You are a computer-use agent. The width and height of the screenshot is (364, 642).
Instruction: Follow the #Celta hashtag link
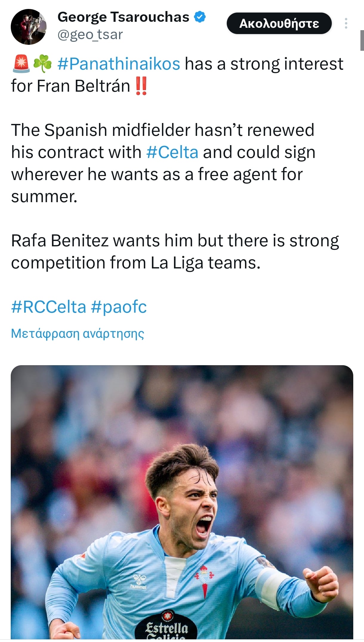[x=172, y=152]
